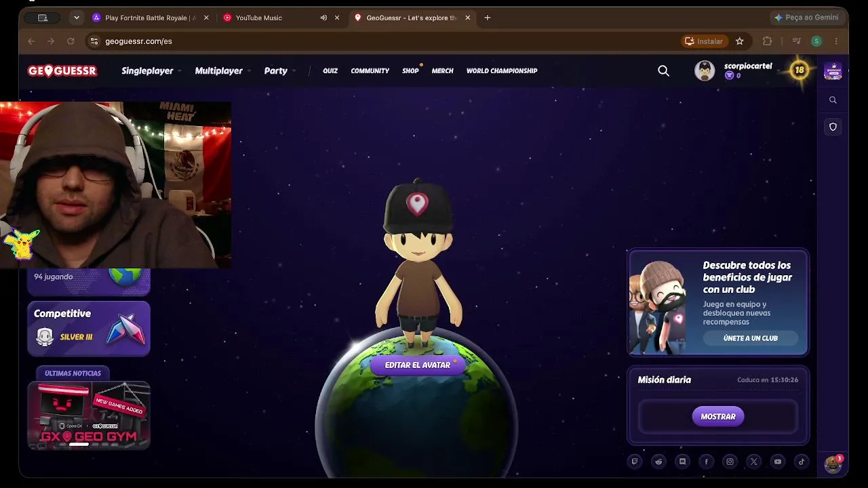Open the TikTok social link icon
The image size is (868, 488).
(802, 462)
